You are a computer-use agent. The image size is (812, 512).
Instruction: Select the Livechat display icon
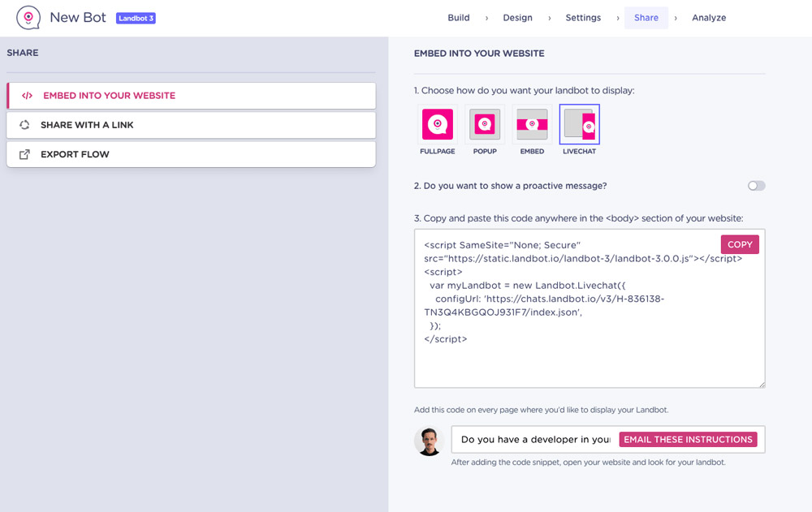(x=580, y=124)
